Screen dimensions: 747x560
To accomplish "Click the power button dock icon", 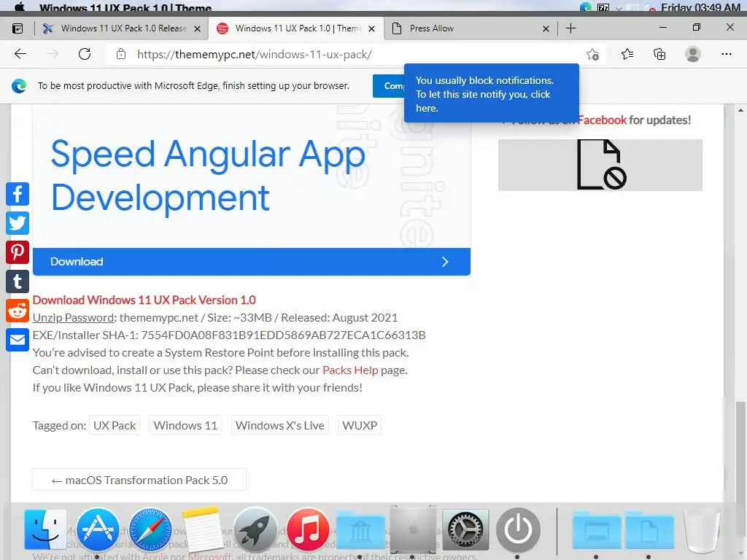I will tap(518, 529).
